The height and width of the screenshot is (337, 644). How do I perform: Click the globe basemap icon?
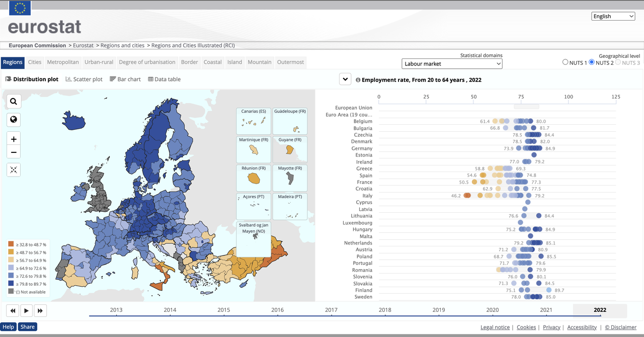[x=14, y=120]
